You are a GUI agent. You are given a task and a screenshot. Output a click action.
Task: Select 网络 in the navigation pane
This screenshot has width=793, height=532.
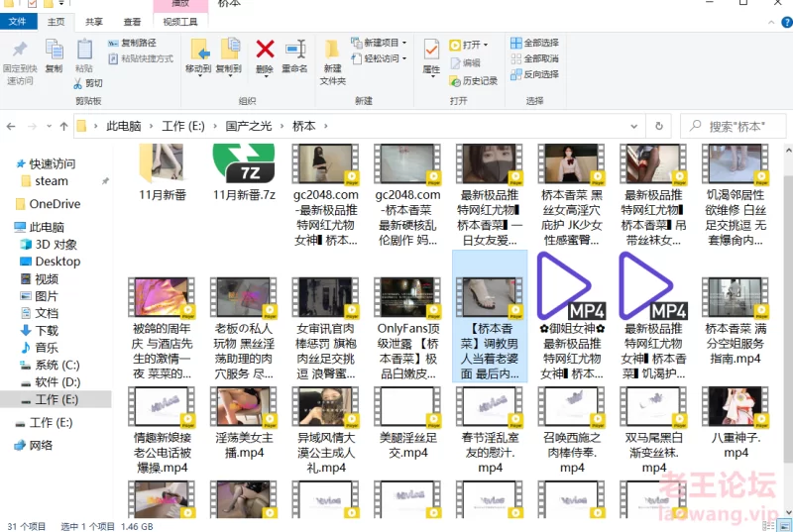(34, 445)
